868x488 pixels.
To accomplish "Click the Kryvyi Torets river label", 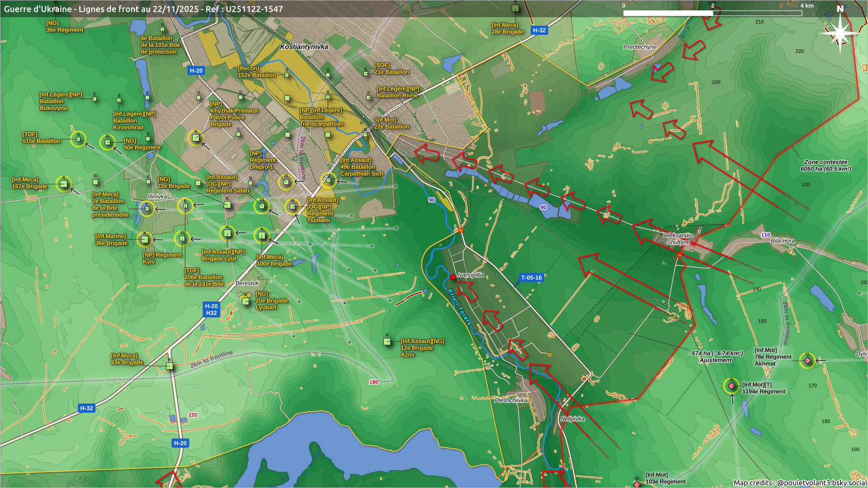I will point(459,308).
